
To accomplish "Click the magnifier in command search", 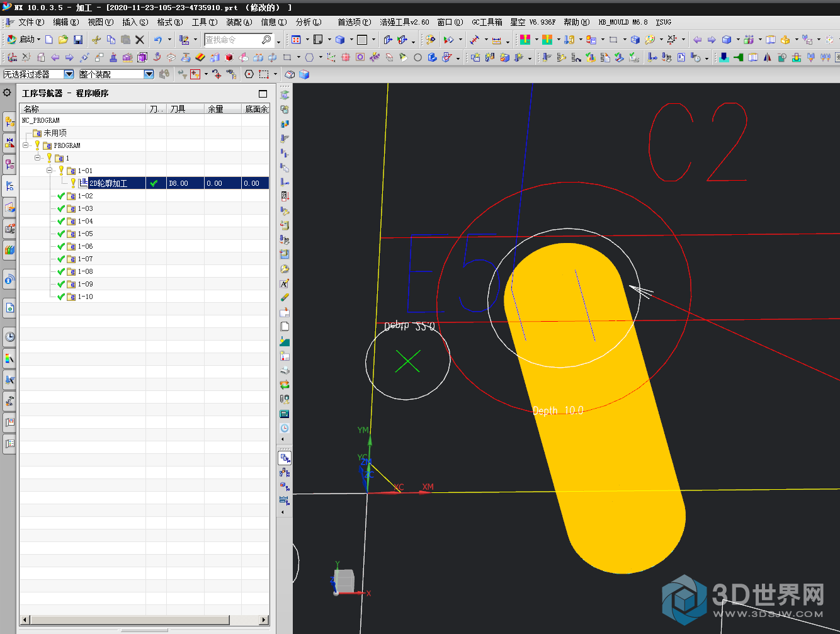I will [266, 40].
